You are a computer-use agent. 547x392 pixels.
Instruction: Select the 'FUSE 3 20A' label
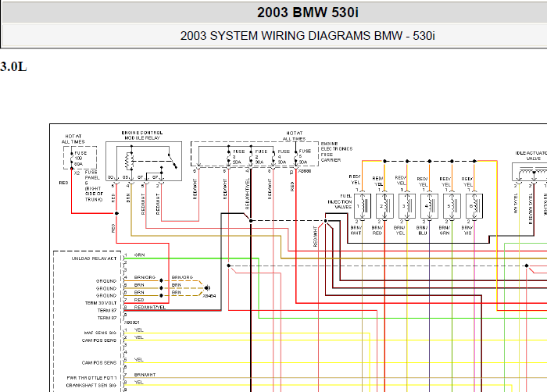(x=238, y=157)
